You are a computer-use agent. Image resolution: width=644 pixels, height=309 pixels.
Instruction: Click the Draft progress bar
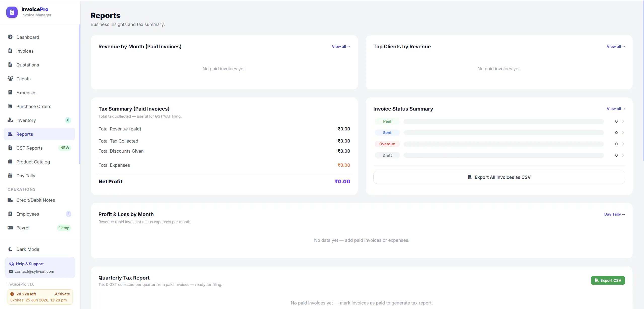click(504, 155)
